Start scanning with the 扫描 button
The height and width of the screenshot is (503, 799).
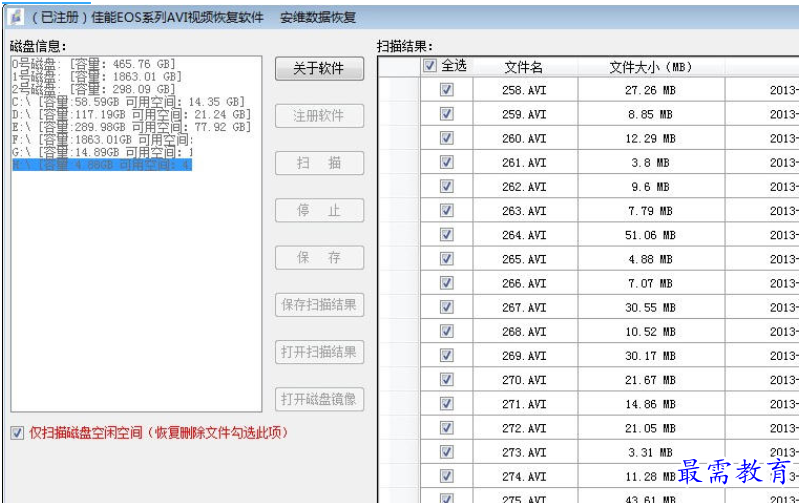tap(319, 163)
